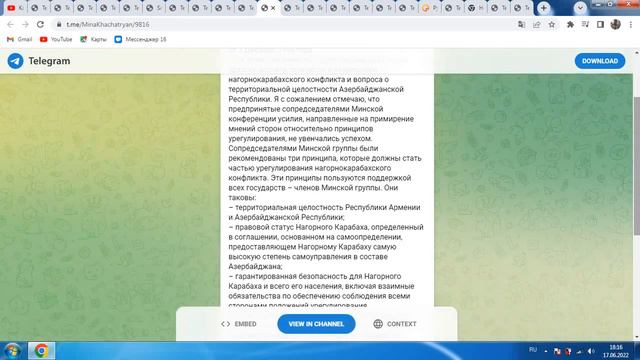Click the scrollbar up arrow
Viewport: 640px width, 360px height.
coord(636,53)
